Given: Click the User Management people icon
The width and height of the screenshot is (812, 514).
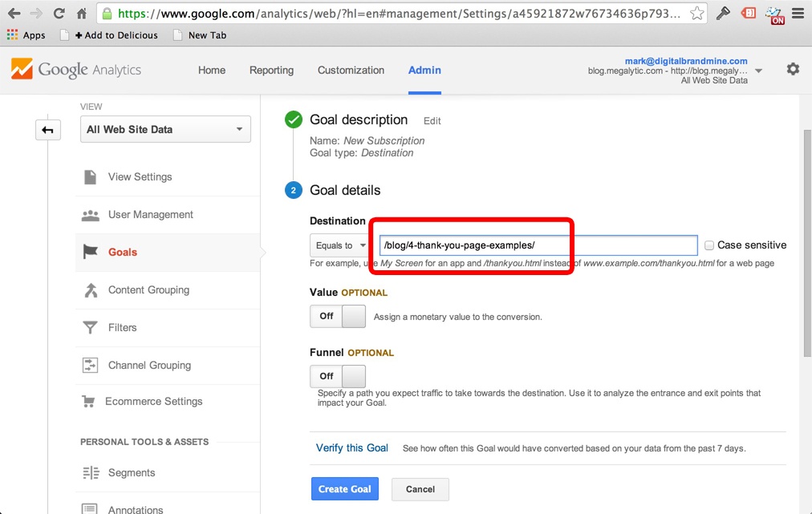Looking at the screenshot, I should [90, 215].
